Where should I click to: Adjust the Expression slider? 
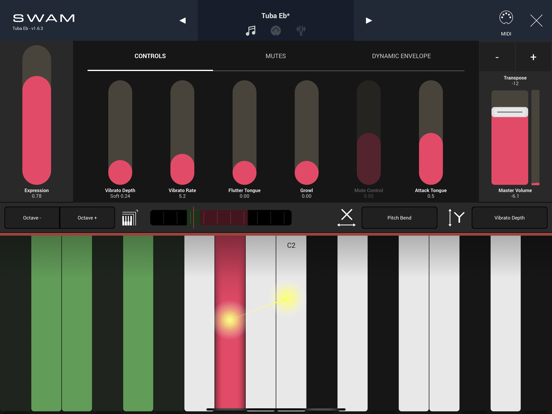(x=37, y=115)
